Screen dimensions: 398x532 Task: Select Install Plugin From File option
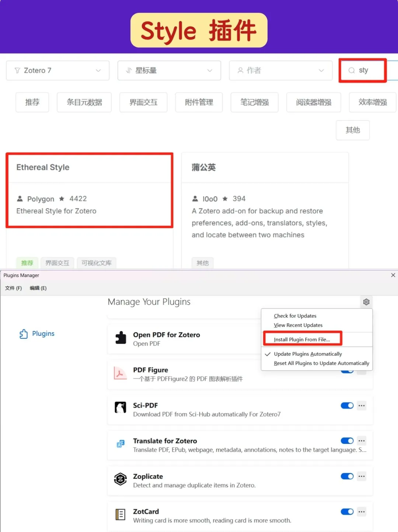pos(302,339)
